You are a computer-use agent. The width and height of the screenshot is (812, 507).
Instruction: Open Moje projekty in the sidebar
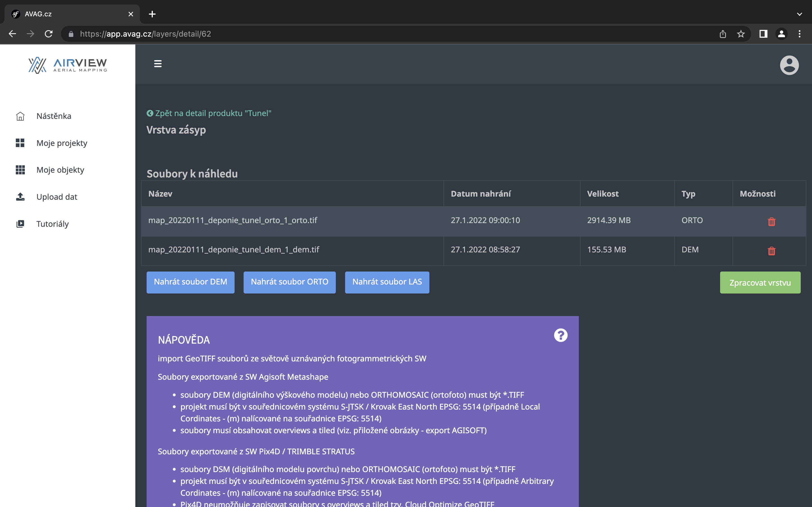click(x=62, y=143)
